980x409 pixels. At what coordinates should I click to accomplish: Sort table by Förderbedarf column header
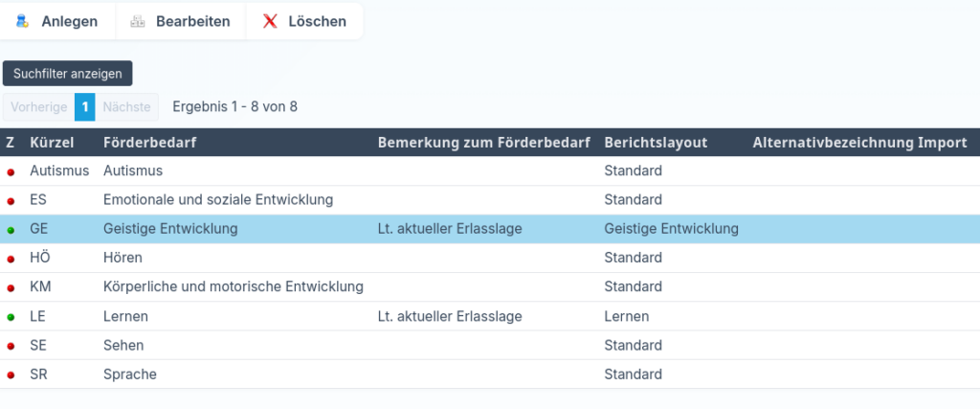point(150,143)
